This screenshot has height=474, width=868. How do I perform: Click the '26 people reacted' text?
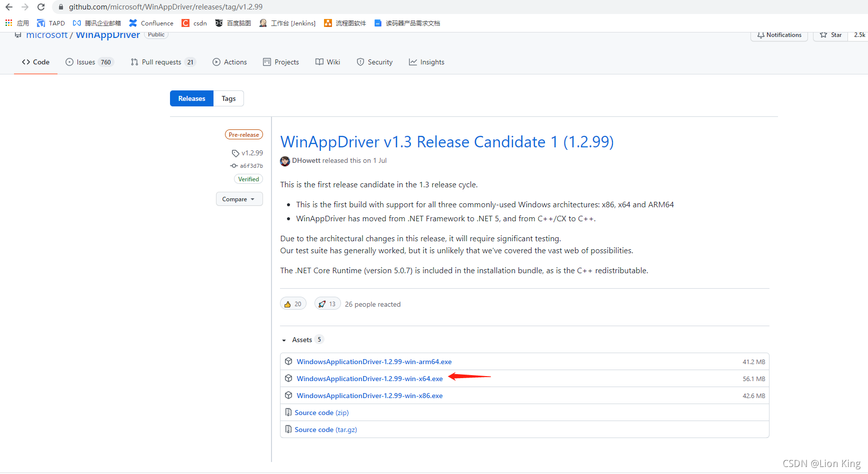point(372,304)
